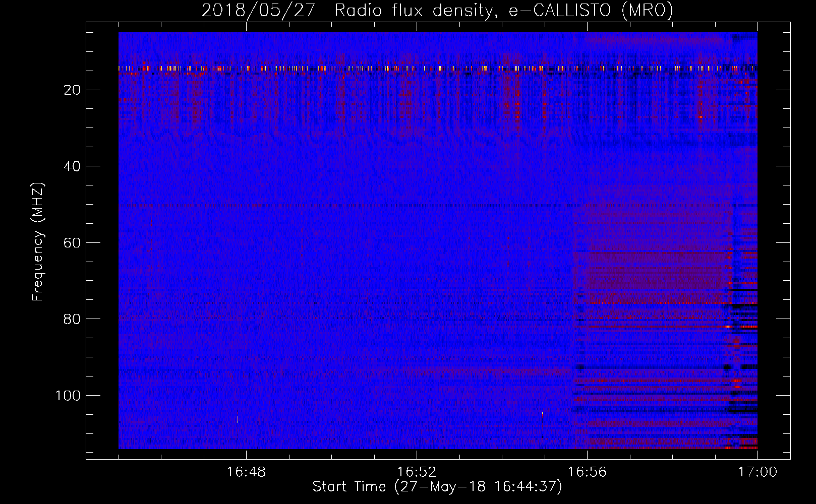
Task: Click the 16:56 time tick label
Action: point(587,472)
